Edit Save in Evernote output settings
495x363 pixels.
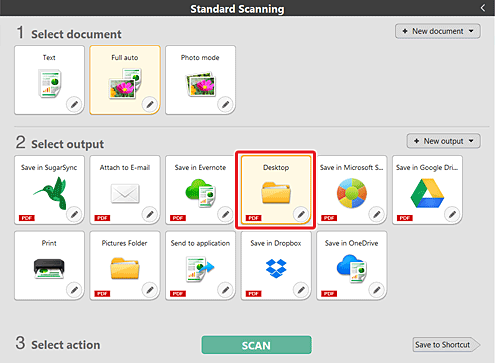click(226, 214)
